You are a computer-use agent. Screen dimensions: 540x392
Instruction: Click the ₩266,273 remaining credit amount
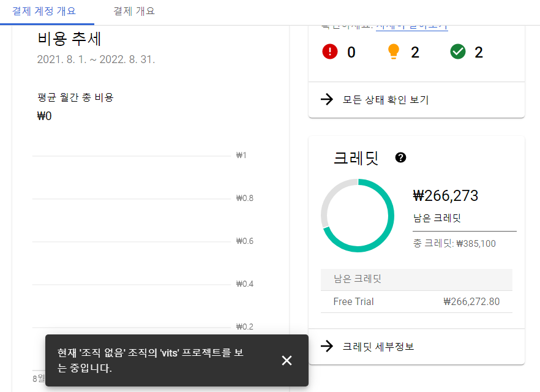[x=445, y=195]
